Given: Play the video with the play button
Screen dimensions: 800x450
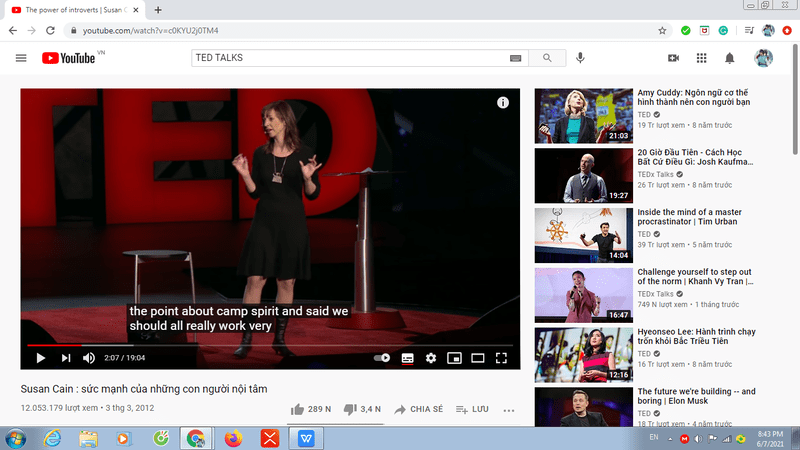Looking at the screenshot, I should coord(41,358).
